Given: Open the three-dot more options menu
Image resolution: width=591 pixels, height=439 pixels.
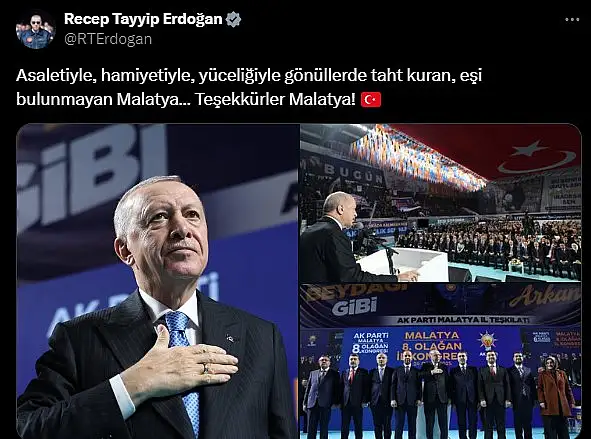Looking at the screenshot, I should coord(572,20).
